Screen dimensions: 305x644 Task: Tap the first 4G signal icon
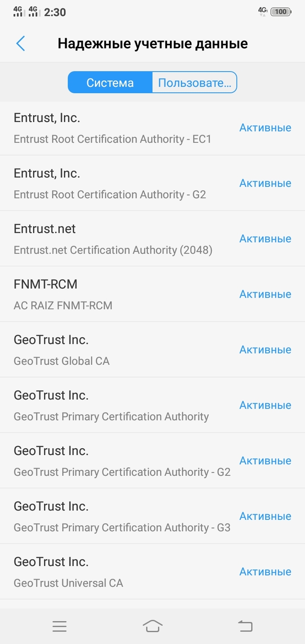click(x=18, y=12)
